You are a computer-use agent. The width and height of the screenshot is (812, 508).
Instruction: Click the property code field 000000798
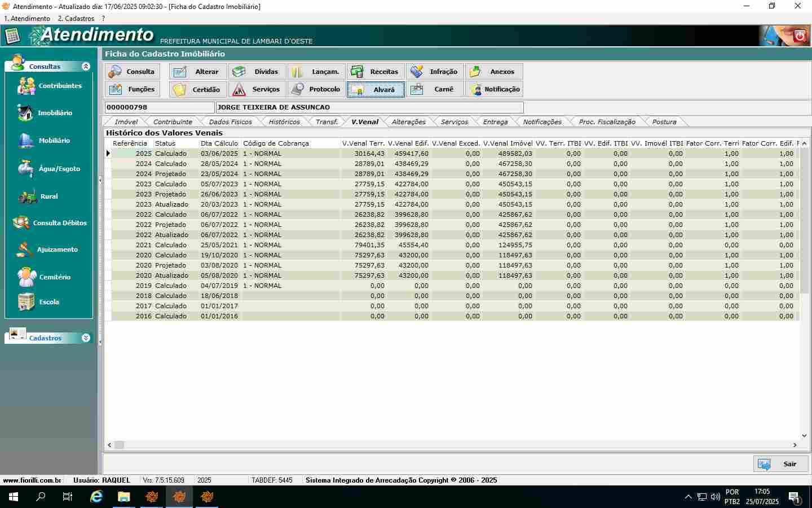point(159,107)
